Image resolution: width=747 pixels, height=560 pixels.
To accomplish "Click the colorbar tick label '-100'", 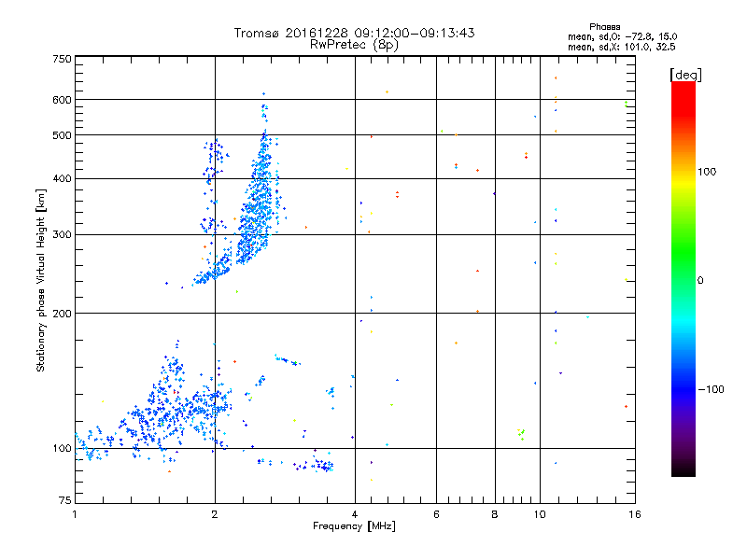I will point(712,389).
